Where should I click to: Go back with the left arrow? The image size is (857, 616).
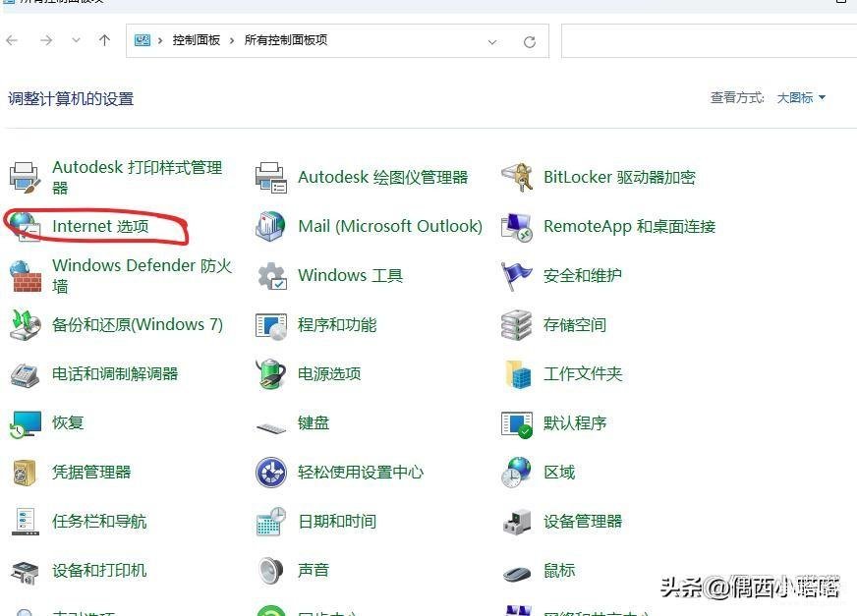[x=12, y=40]
